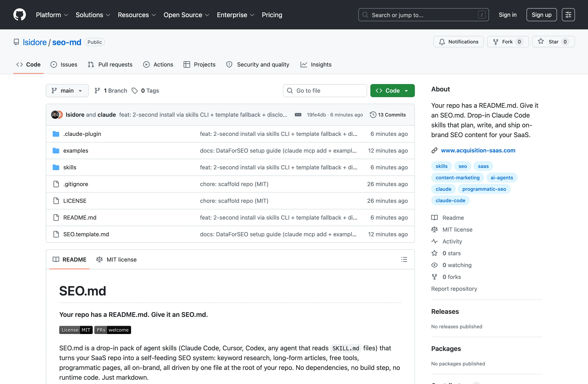The image size is (588, 384).
Task: Select the claude-code topic tag
Action: click(x=450, y=201)
